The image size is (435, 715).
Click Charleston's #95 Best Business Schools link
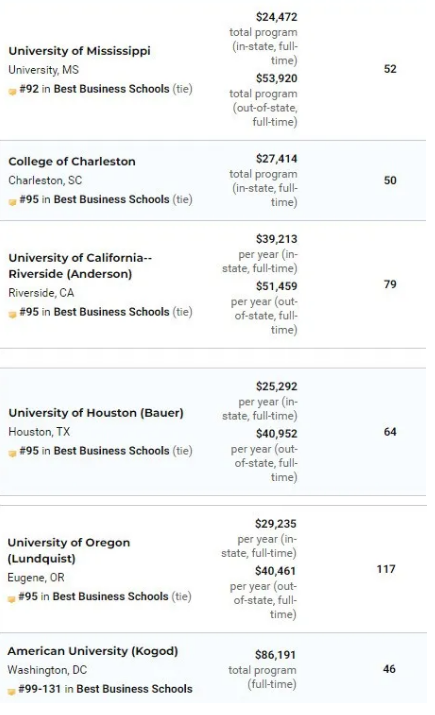coord(106,199)
